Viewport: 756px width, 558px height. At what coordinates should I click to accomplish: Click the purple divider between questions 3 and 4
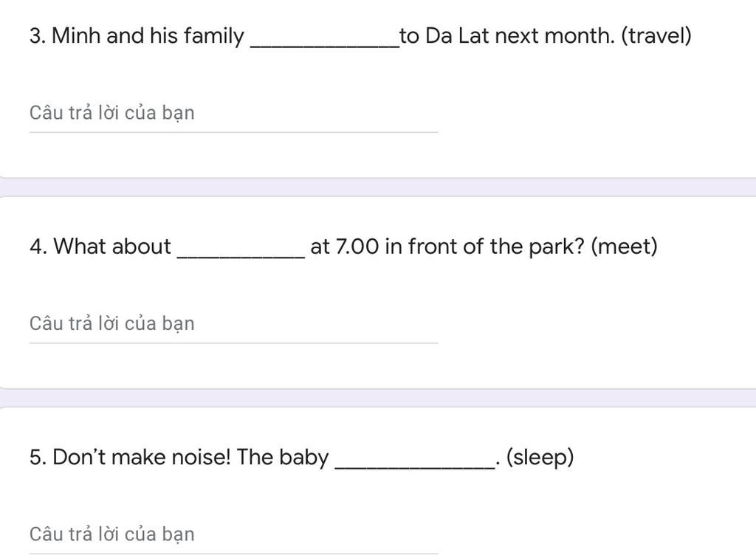click(x=378, y=187)
